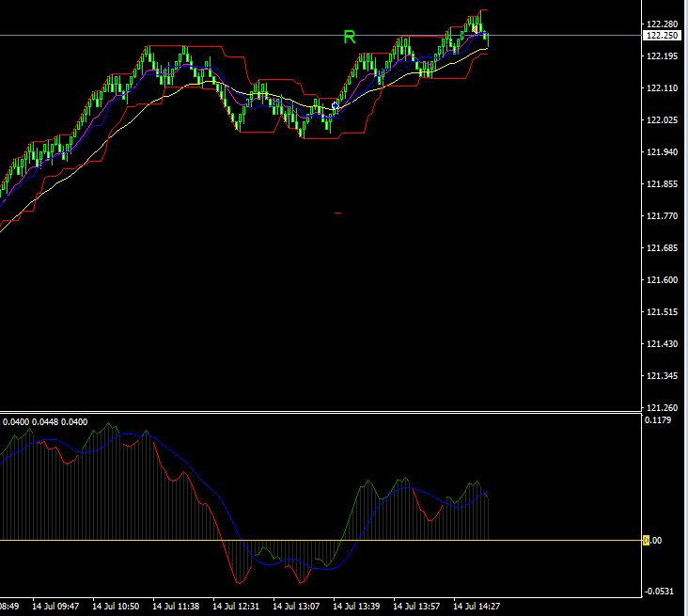Click the indicator zero level label 0.00
This screenshot has height=616, width=688.
(x=652, y=541)
